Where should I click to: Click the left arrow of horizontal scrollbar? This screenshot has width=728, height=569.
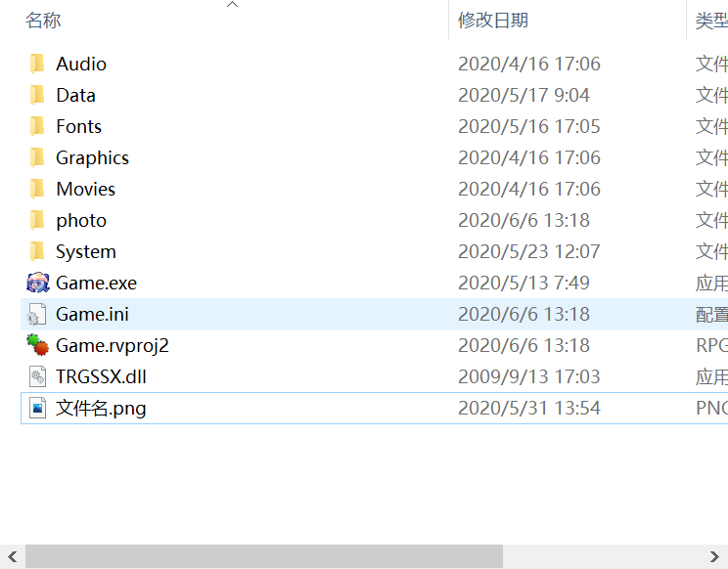13,556
